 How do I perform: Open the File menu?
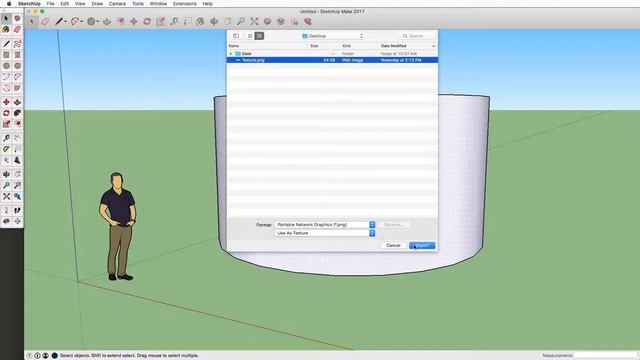[x=50, y=4]
